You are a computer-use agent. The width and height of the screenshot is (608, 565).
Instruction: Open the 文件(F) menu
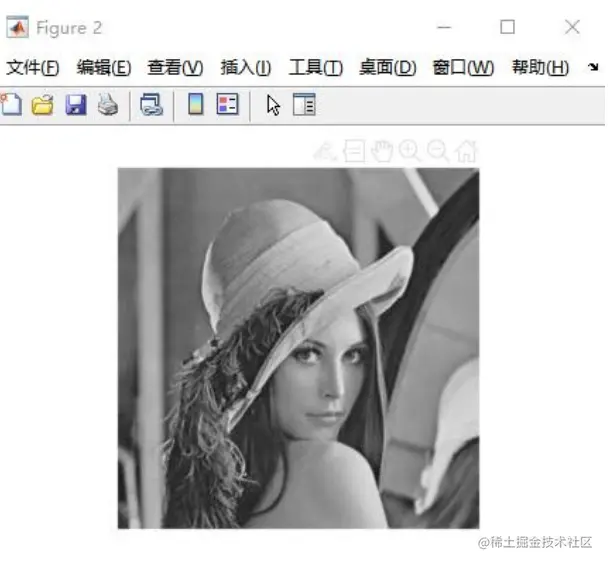click(x=33, y=67)
